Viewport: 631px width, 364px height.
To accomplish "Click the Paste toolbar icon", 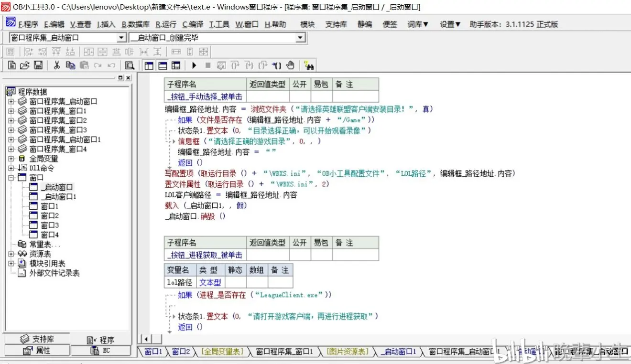I will point(84,65).
